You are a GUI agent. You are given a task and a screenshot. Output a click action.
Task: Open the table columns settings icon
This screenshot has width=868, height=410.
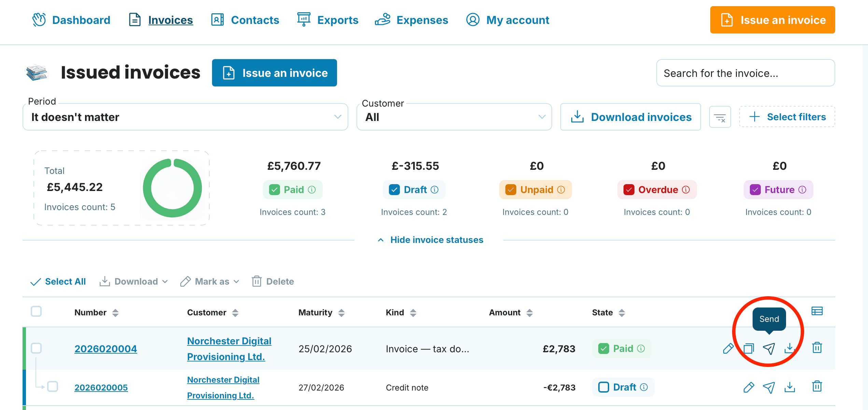817,311
